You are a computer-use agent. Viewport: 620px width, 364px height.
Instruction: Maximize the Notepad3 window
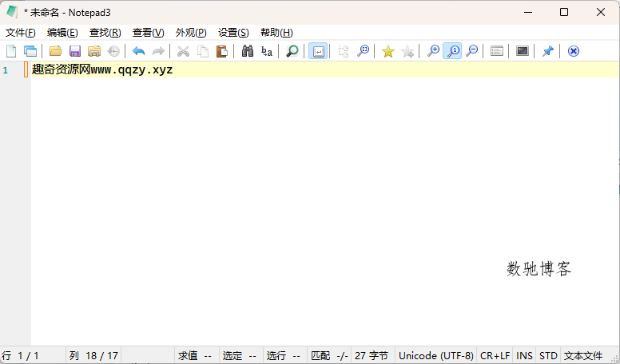(x=564, y=12)
